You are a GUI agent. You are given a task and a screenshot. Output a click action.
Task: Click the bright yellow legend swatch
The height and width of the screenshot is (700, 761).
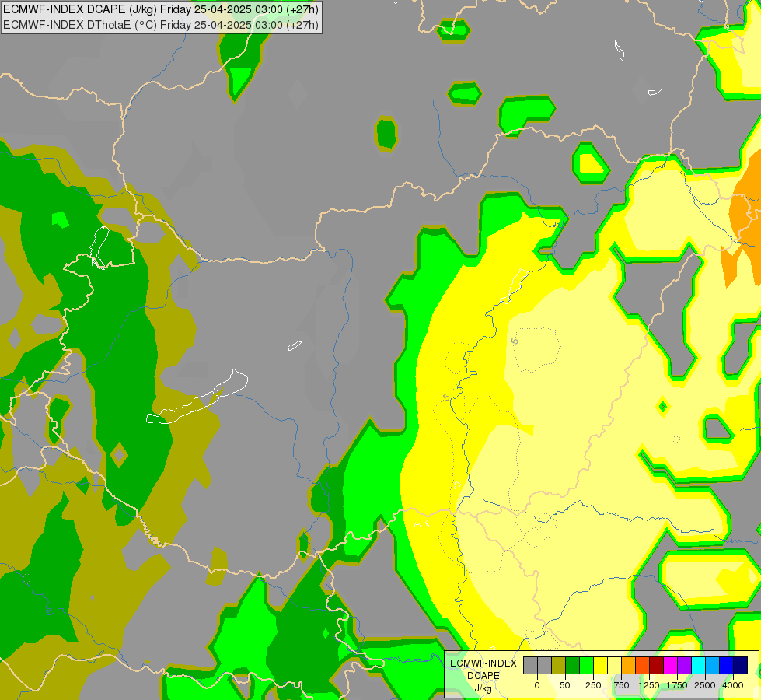point(600,666)
